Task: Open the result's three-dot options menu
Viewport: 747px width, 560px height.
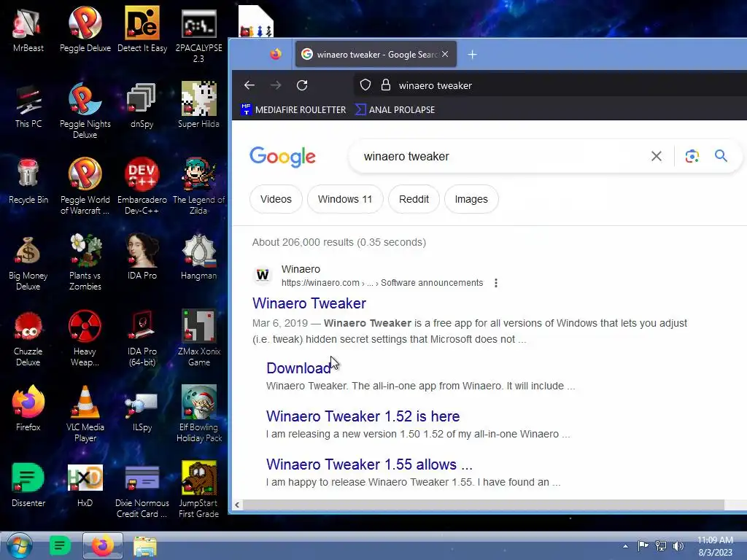Action: (496, 283)
